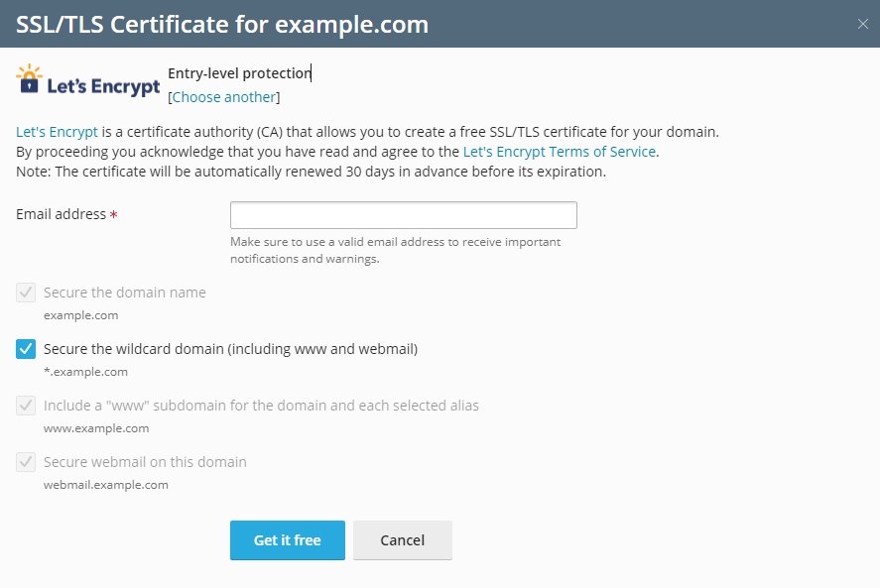Toggle "Secure webmail on this domain" checkbox
880x588 pixels.
24,461
